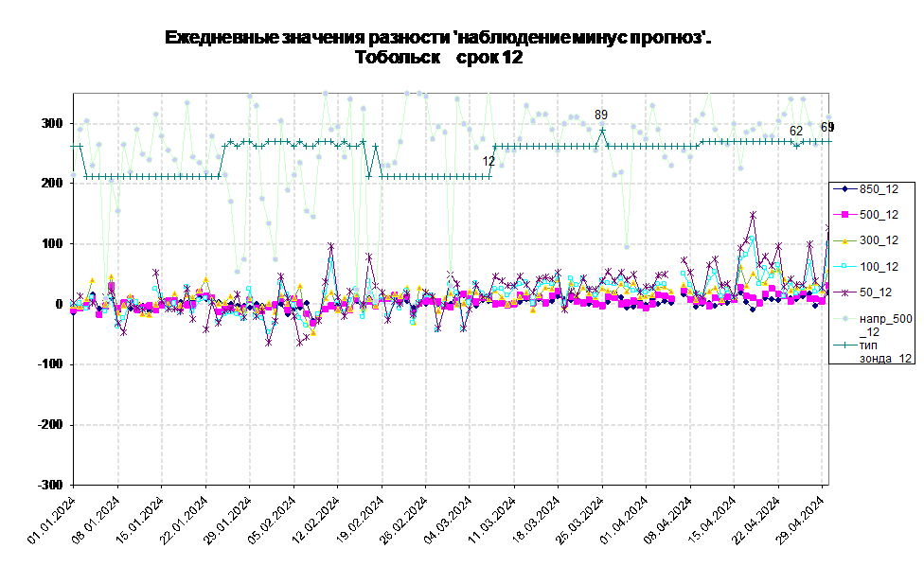The image size is (924, 567).
Task: Click the x-axis date 15.04.2024
Action: click(x=713, y=521)
